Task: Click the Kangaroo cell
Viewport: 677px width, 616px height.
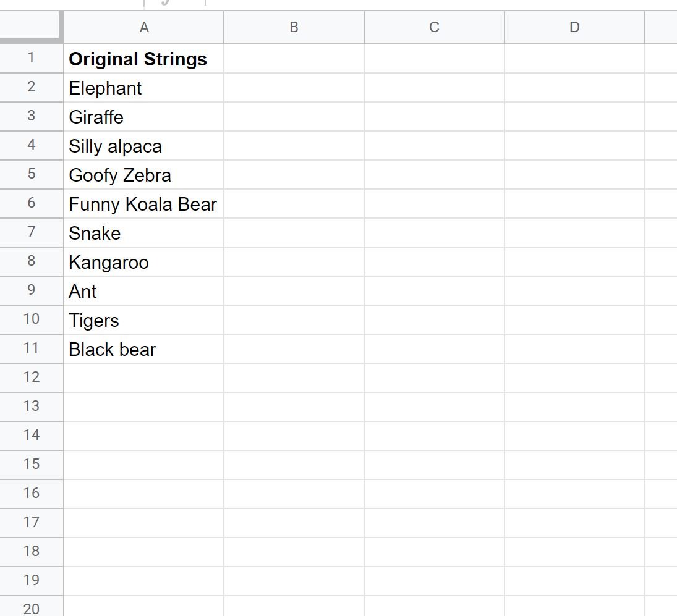Action: point(144,262)
